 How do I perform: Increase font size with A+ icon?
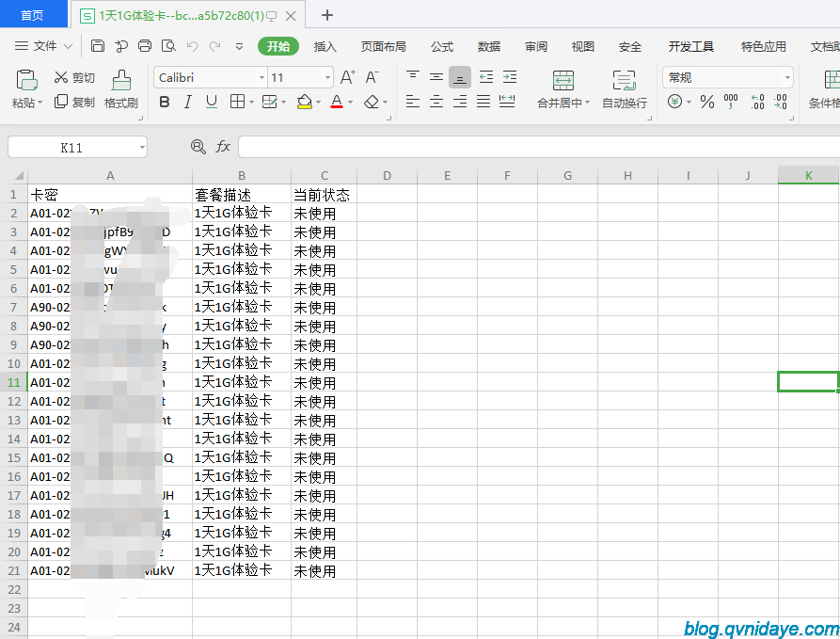(x=348, y=78)
